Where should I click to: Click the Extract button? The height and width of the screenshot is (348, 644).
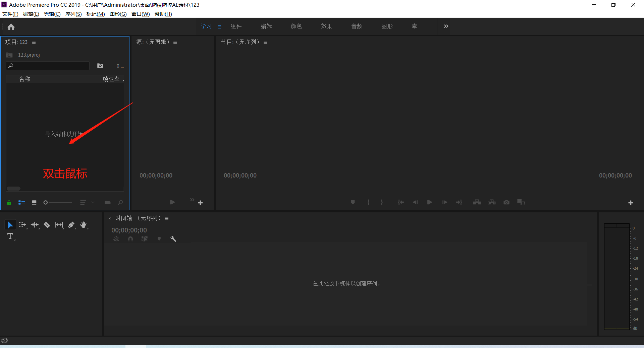click(492, 202)
